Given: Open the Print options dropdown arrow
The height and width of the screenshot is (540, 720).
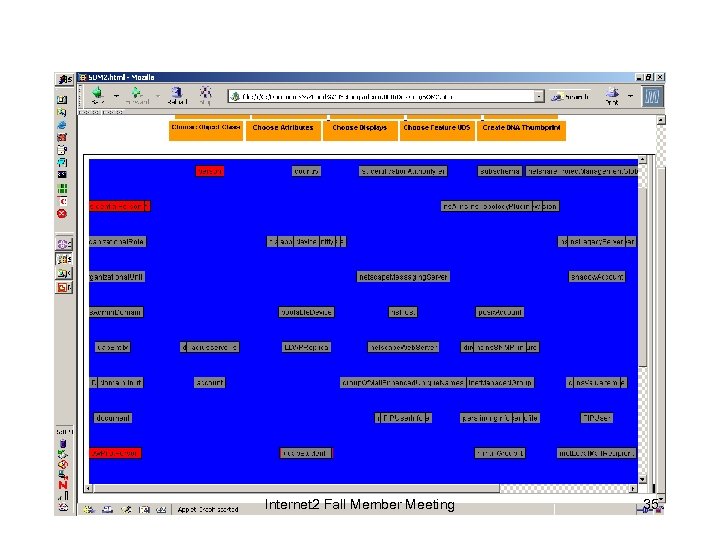Looking at the screenshot, I should click(x=630, y=96).
